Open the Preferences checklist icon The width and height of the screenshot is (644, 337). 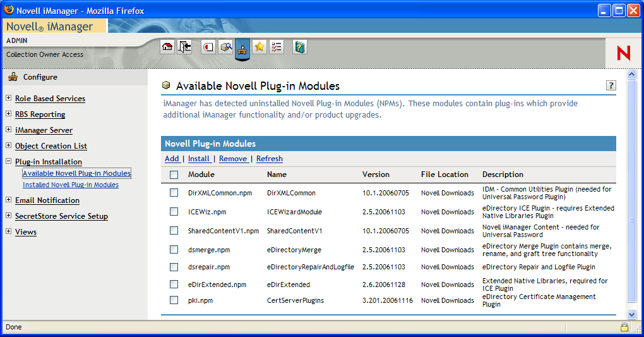277,47
